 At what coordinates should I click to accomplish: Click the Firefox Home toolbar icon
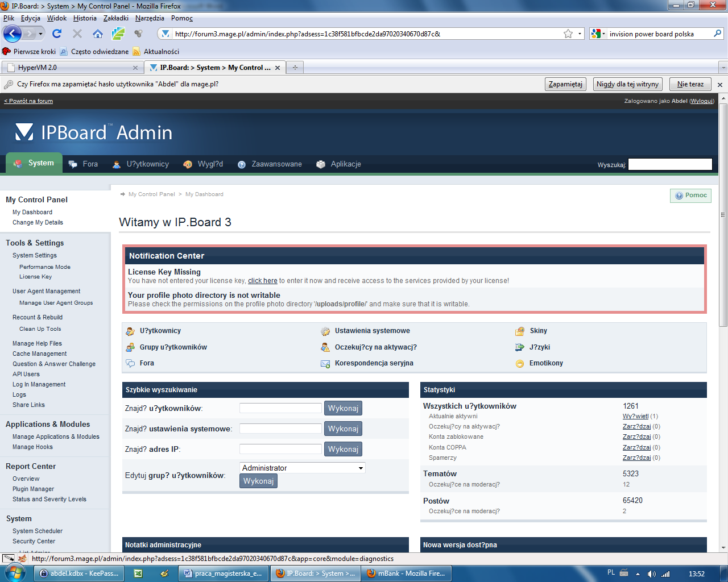(98, 34)
